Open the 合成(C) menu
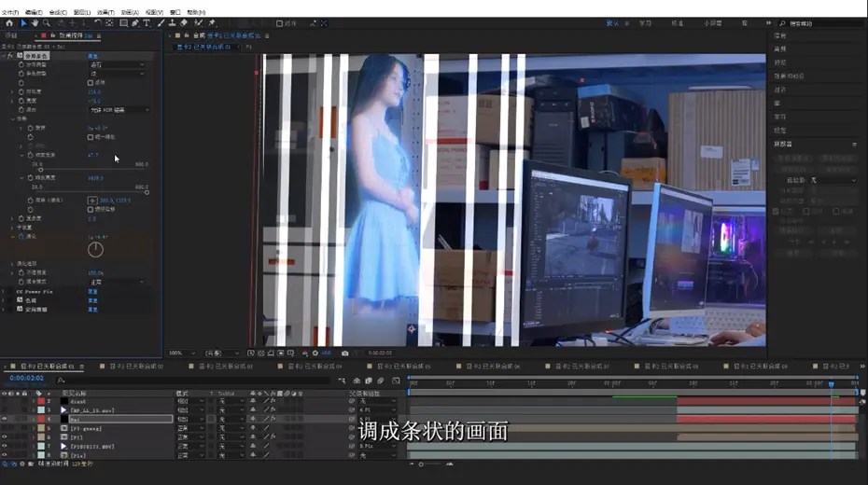 pos(58,12)
